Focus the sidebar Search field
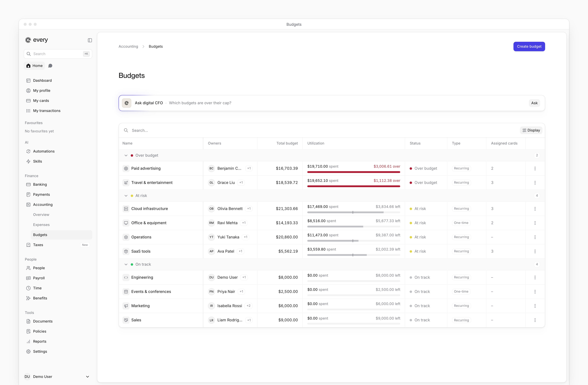This screenshot has height=385, width=588. [58, 54]
